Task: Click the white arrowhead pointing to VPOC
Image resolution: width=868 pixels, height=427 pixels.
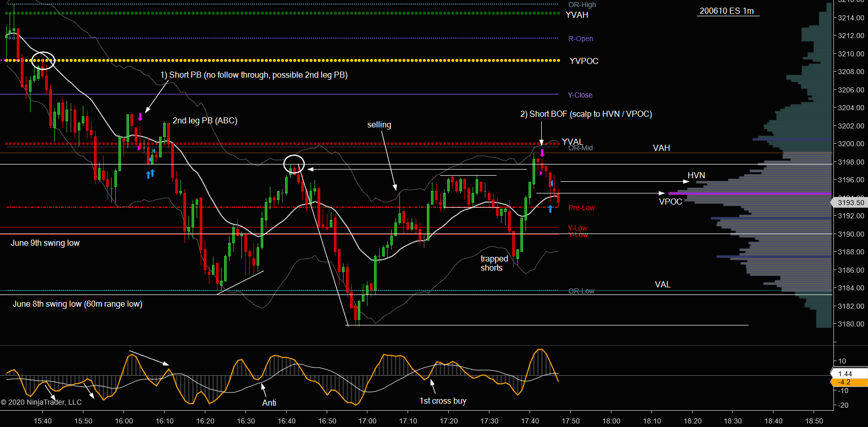Action: (x=662, y=193)
